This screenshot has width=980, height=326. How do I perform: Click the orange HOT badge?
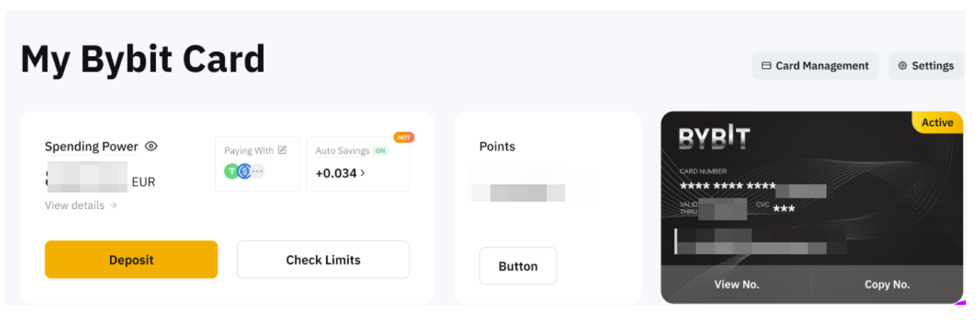403,137
